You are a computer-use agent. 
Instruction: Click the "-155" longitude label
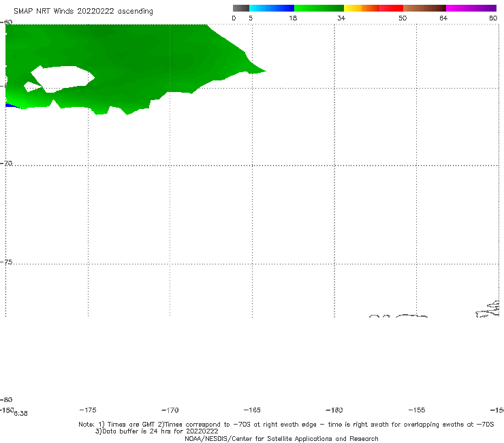tap(417, 410)
